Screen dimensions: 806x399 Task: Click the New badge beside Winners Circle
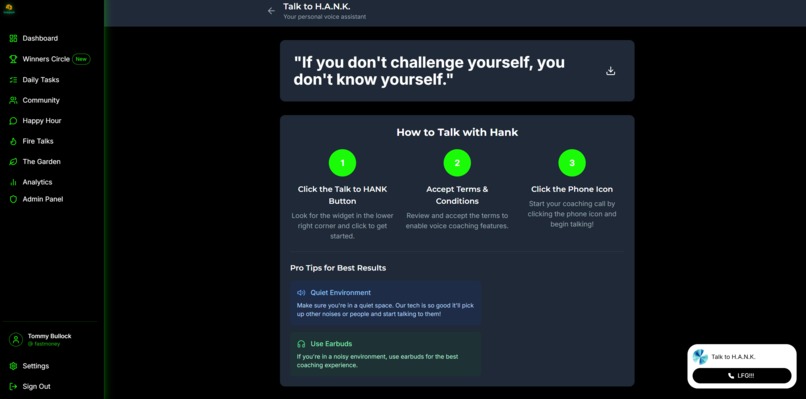[81, 59]
